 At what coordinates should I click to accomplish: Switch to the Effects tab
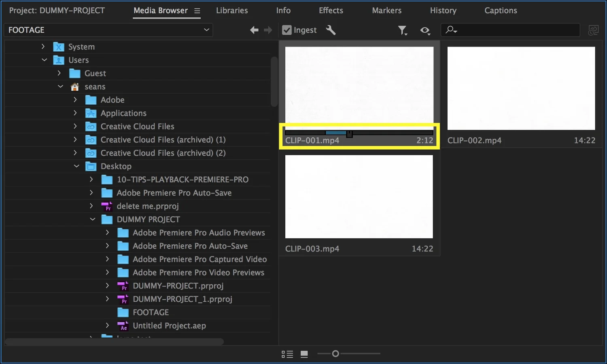tap(331, 11)
